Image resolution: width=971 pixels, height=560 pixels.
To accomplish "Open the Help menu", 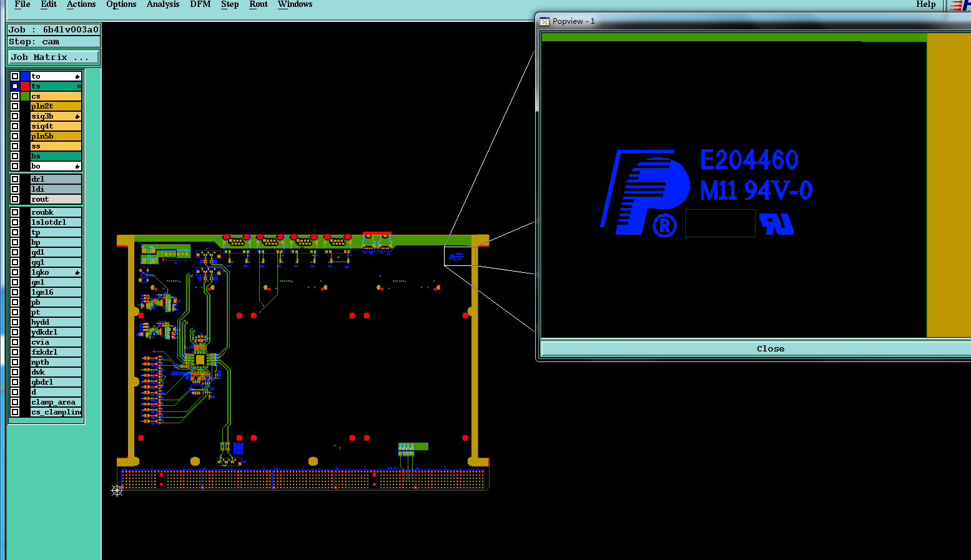I will [x=926, y=4].
